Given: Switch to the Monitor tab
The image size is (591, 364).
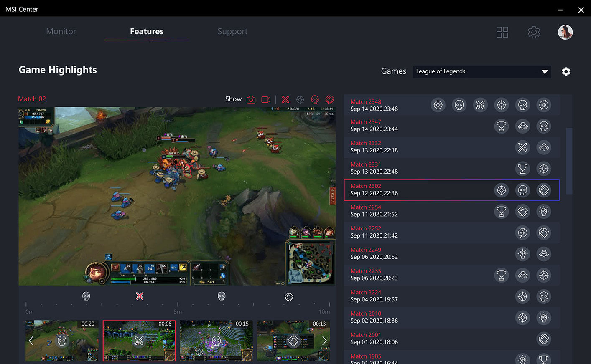Looking at the screenshot, I should pyautogui.click(x=61, y=31).
